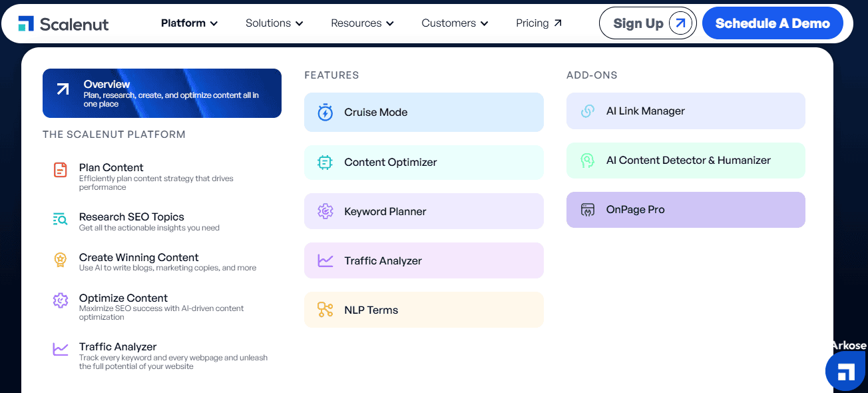The image size is (868, 393).
Task: Click the chain-link icon on AI Link Manager
Action: tap(587, 111)
